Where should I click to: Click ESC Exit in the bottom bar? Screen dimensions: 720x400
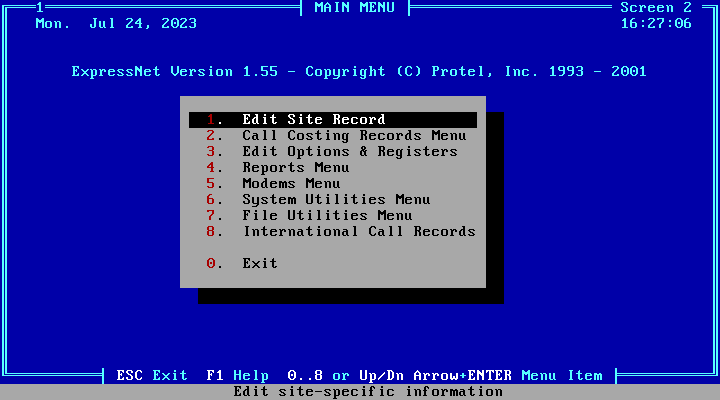pos(151,376)
